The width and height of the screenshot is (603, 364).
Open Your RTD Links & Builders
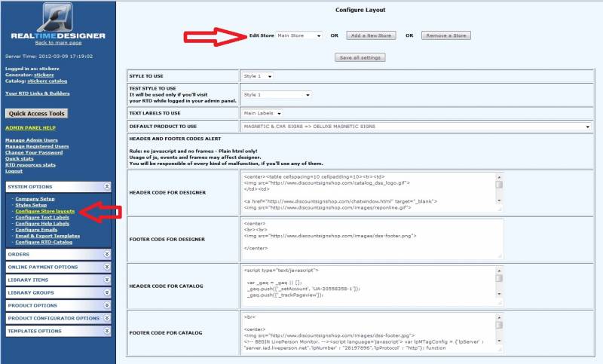37,93
